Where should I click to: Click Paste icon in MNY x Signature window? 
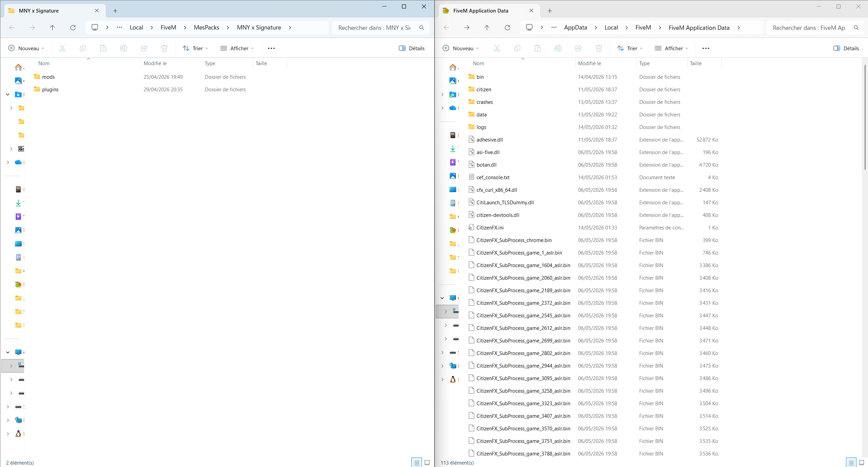point(103,48)
